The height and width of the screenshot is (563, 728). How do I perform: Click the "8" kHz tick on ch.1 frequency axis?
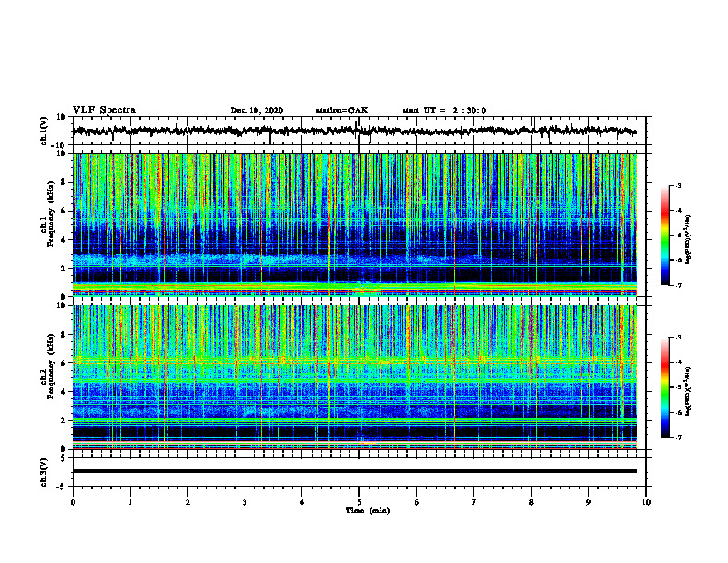64,182
